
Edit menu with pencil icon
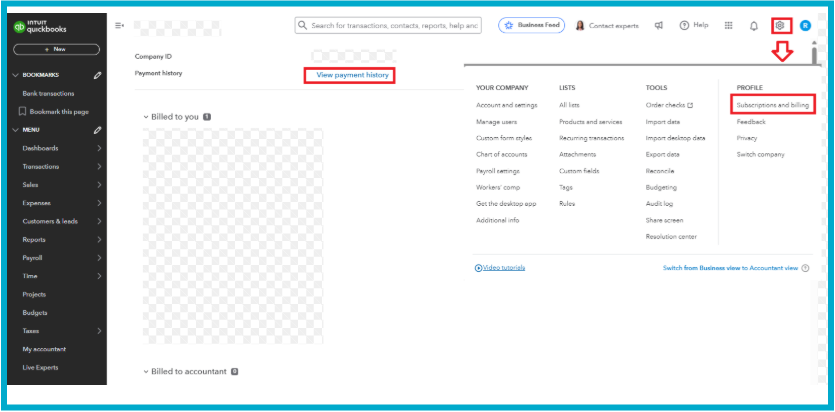(97, 130)
